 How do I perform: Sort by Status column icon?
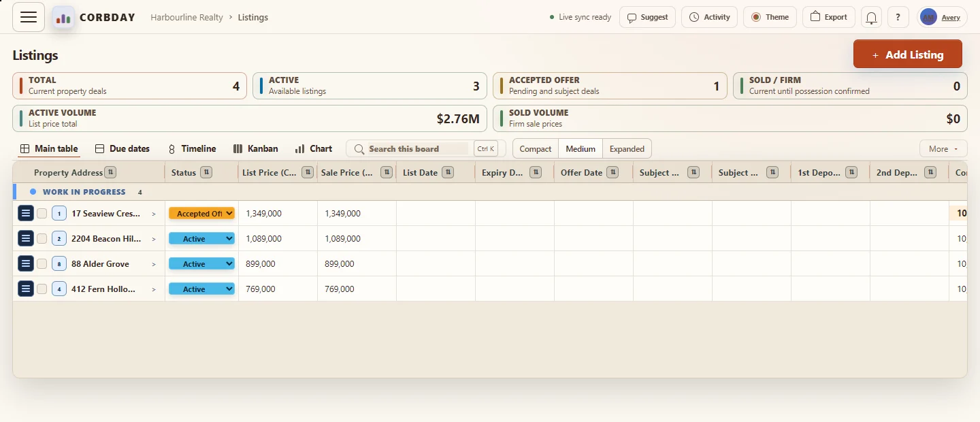click(207, 172)
